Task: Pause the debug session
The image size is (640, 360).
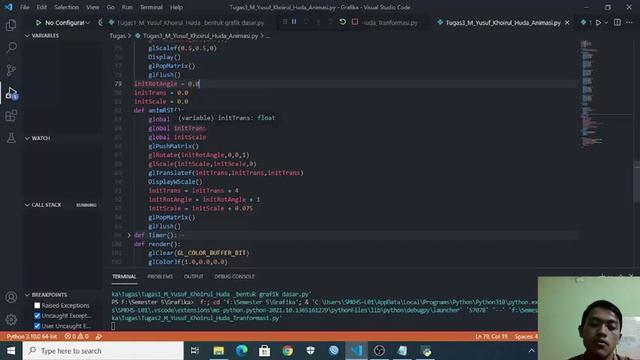Action: (x=294, y=22)
